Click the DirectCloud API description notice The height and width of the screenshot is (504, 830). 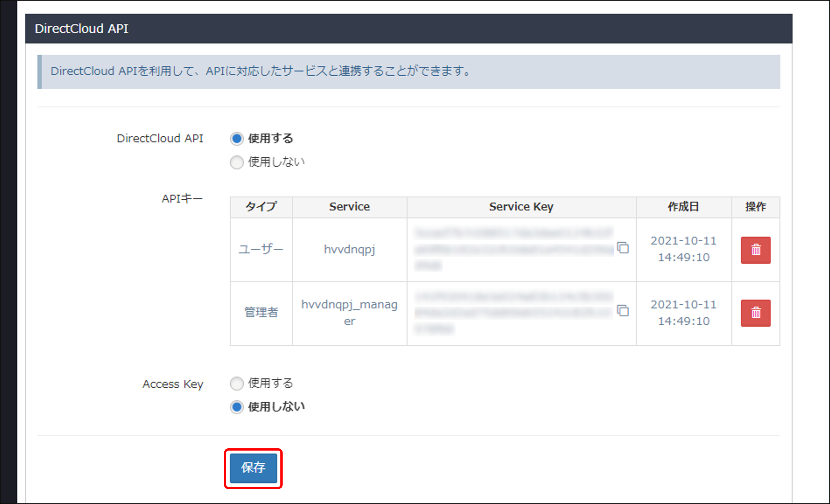pos(409,72)
